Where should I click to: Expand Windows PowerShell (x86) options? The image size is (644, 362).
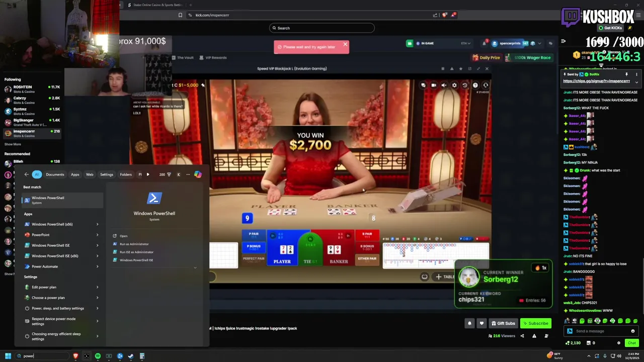click(x=97, y=224)
